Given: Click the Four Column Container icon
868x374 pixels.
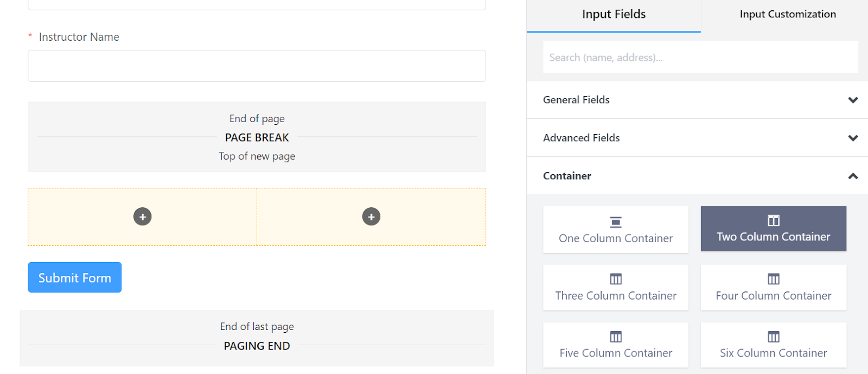Looking at the screenshot, I should tap(773, 279).
